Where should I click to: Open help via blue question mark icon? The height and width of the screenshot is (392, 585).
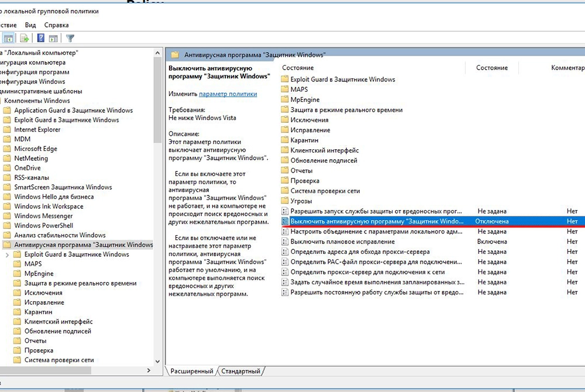coord(41,39)
